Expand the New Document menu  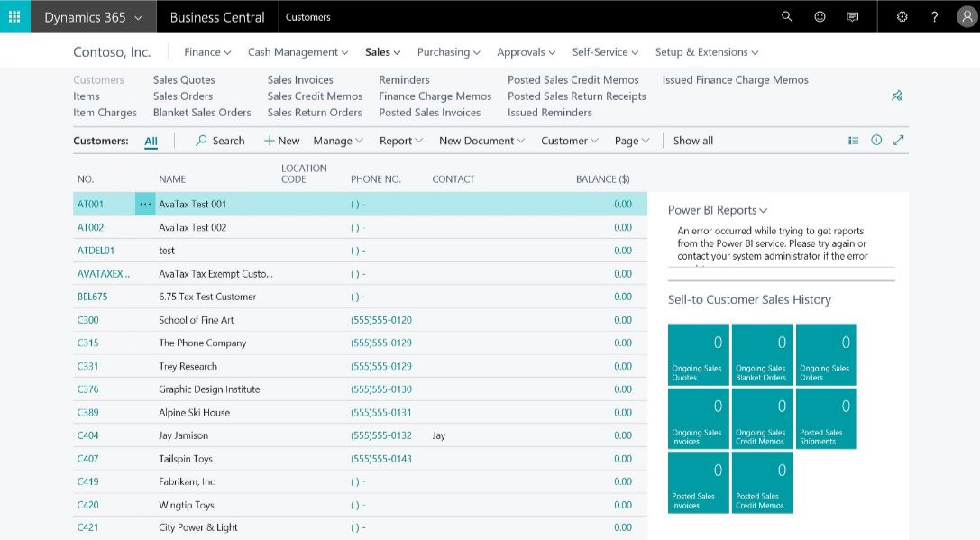coord(481,141)
